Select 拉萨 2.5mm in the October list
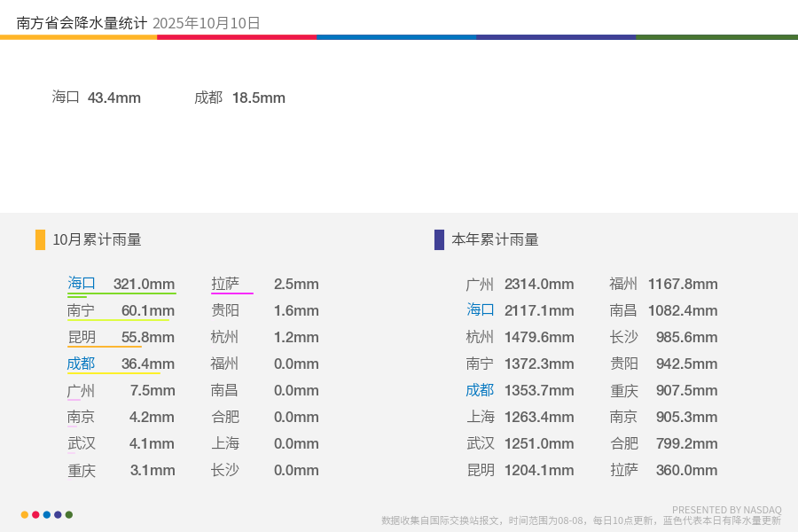This screenshot has width=798, height=532. pyautogui.click(x=264, y=284)
